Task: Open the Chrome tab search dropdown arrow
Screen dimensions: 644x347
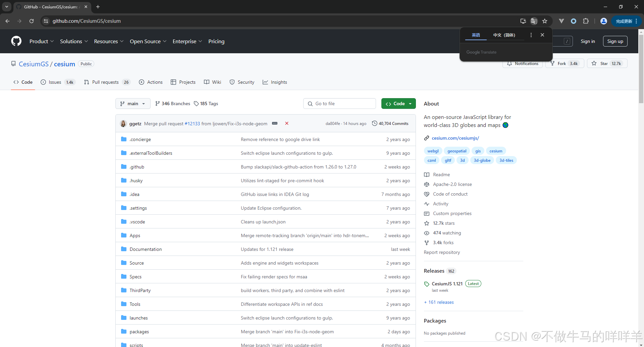Action: click(x=6, y=7)
